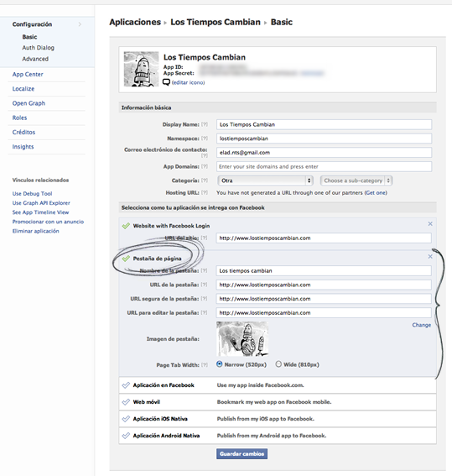The width and height of the screenshot is (452, 476).
Task: Click the Use Debug Tool link
Action: coord(32,194)
